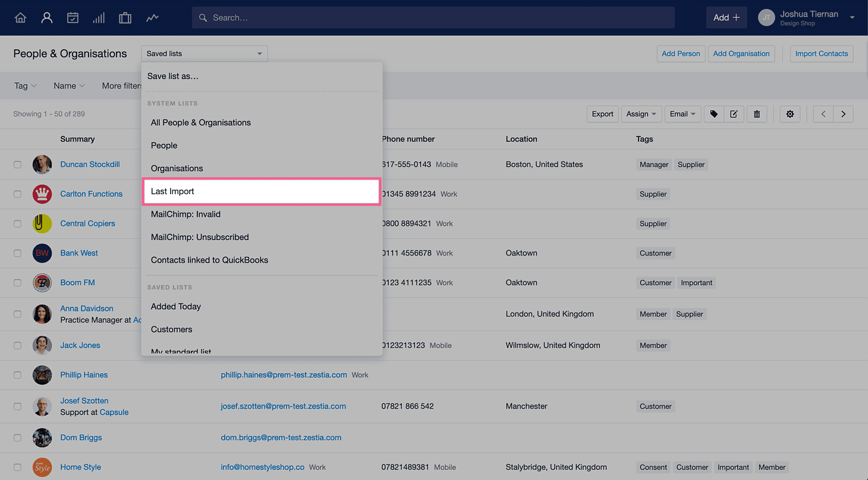
Task: Collapse the Saved lists dropdown
Action: tap(205, 53)
